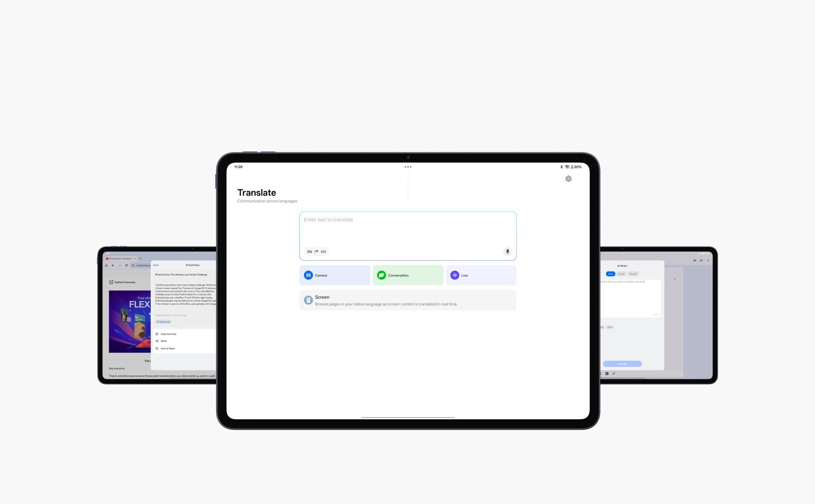Tap the microphone voice input icon

pos(507,252)
